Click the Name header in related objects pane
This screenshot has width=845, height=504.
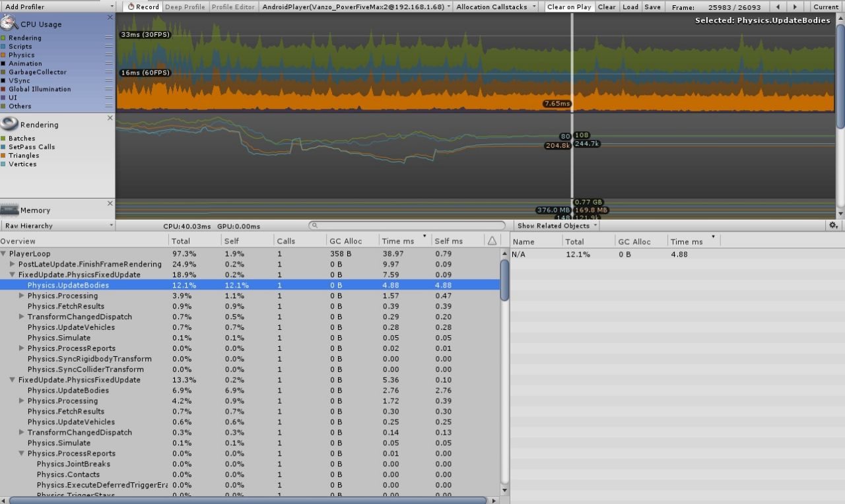[x=536, y=241]
